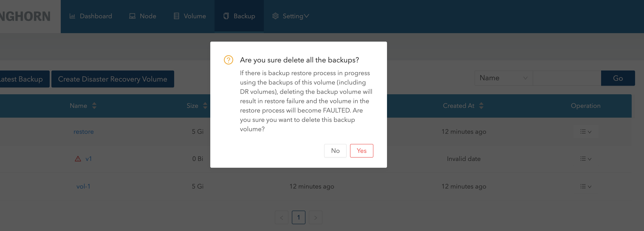
Task: Select the Node monitor icon in top bar
Action: pos(132,16)
